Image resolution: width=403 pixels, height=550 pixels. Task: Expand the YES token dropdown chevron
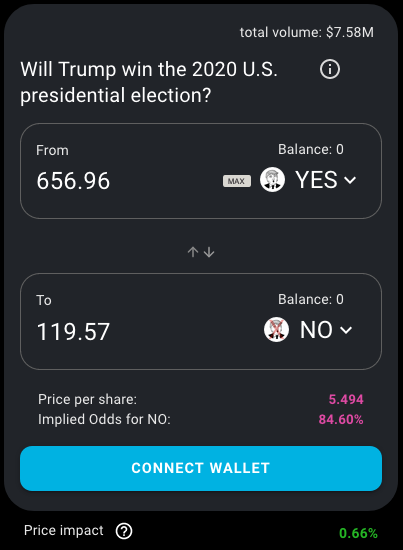pos(350,180)
